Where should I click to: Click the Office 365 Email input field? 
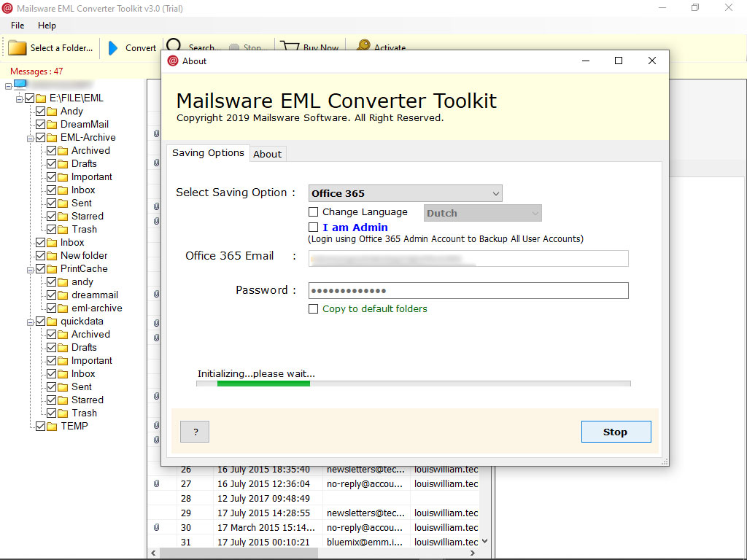pos(468,259)
